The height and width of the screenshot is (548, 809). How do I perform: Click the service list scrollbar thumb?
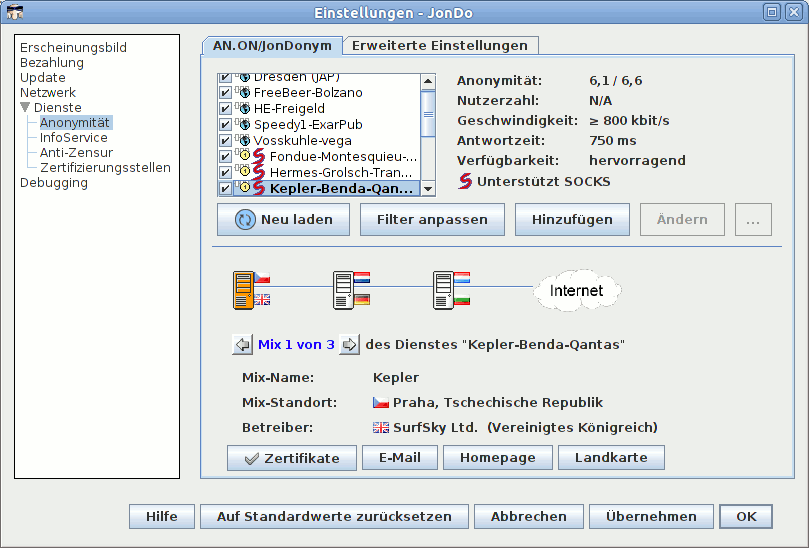pyautogui.click(x=428, y=114)
